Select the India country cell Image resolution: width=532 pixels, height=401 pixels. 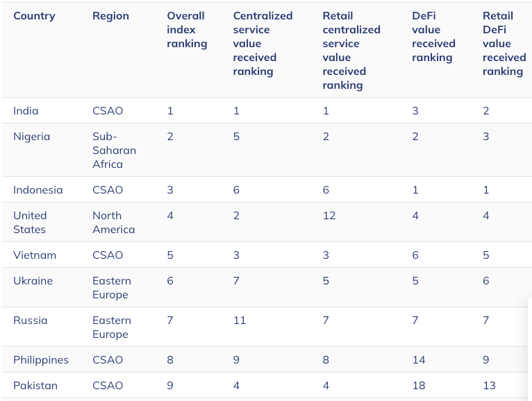pos(26,111)
